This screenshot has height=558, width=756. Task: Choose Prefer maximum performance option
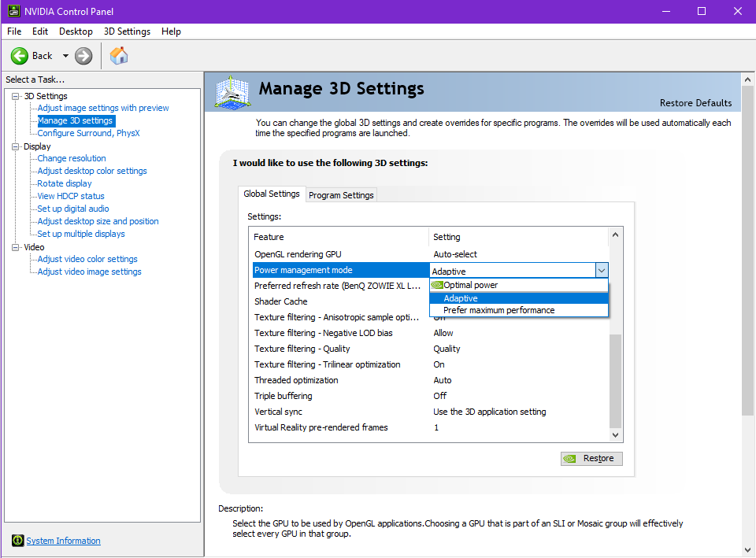[x=519, y=310]
